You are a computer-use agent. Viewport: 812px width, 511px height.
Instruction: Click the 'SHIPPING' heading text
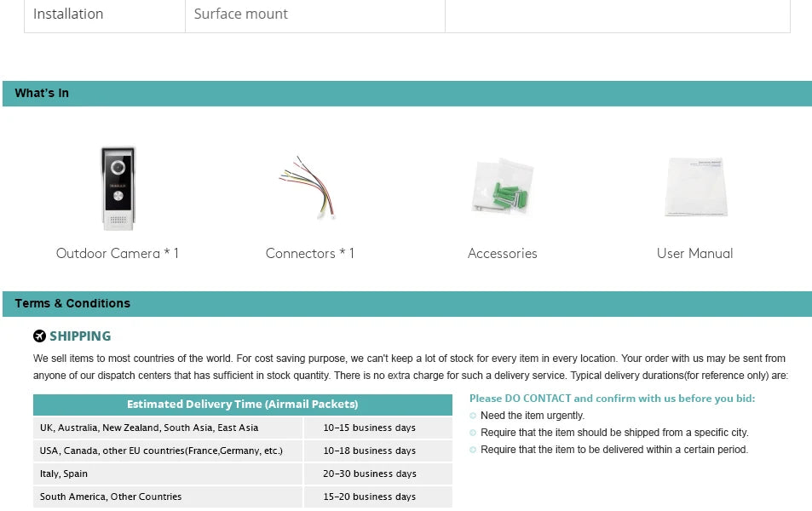pos(80,336)
